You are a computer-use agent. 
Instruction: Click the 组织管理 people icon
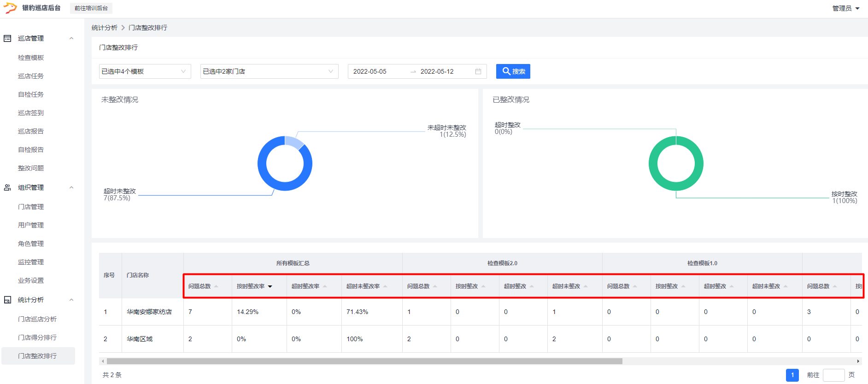pos(7,187)
